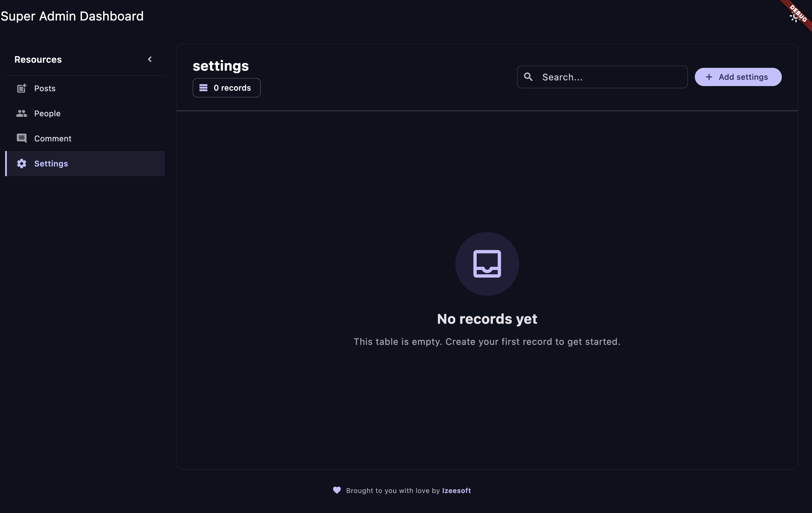This screenshot has width=812, height=513.
Task: Click the empty inbox tray icon
Action: click(487, 264)
